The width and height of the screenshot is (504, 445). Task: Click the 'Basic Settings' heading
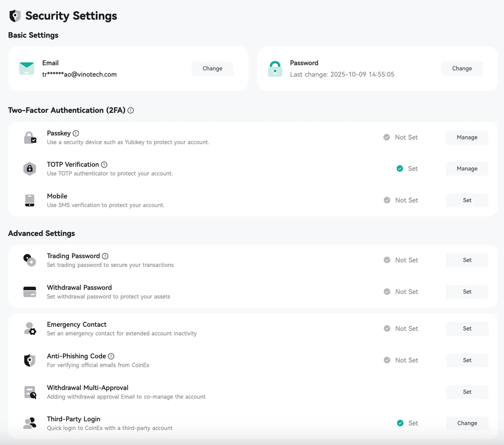[x=33, y=35]
